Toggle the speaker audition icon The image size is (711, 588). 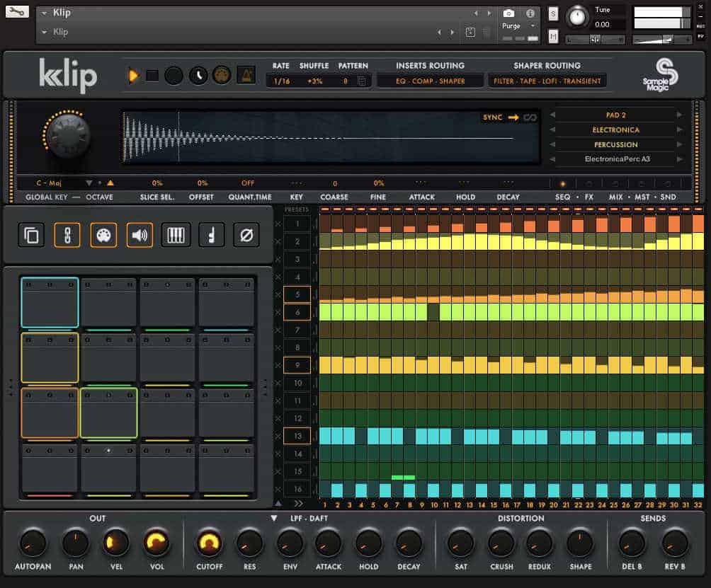(140, 235)
